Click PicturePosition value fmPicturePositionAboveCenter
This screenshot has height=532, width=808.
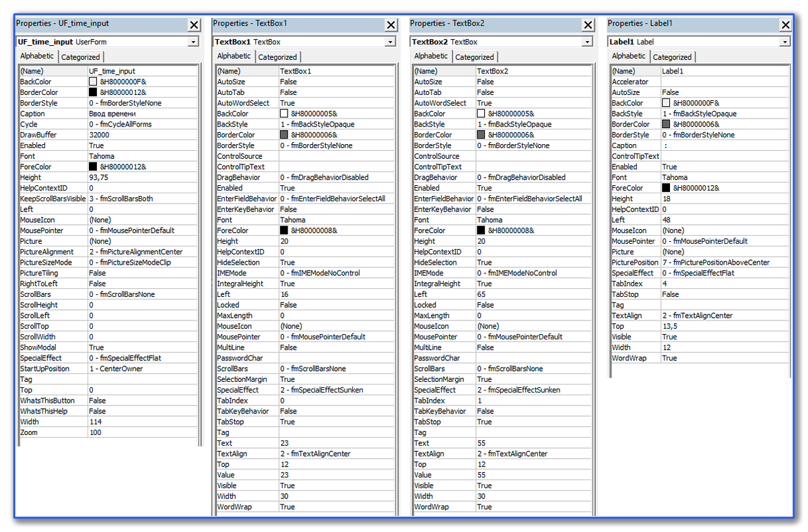point(725,262)
